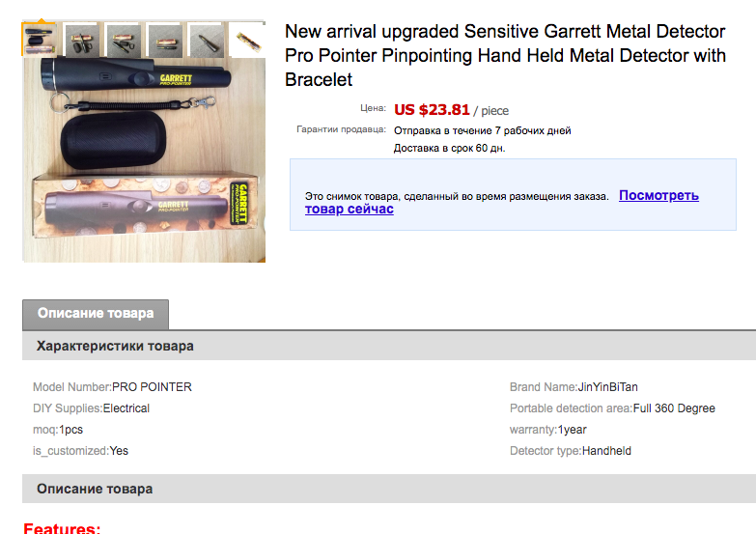Viewport: 756px width, 534px height.
Task: Select the third product thumbnail
Action: click(x=123, y=40)
